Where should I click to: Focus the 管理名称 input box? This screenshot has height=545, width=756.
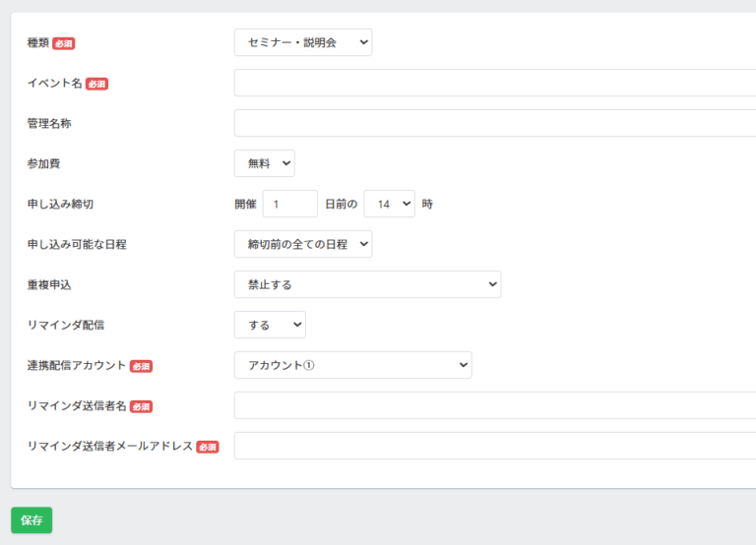[x=495, y=123]
